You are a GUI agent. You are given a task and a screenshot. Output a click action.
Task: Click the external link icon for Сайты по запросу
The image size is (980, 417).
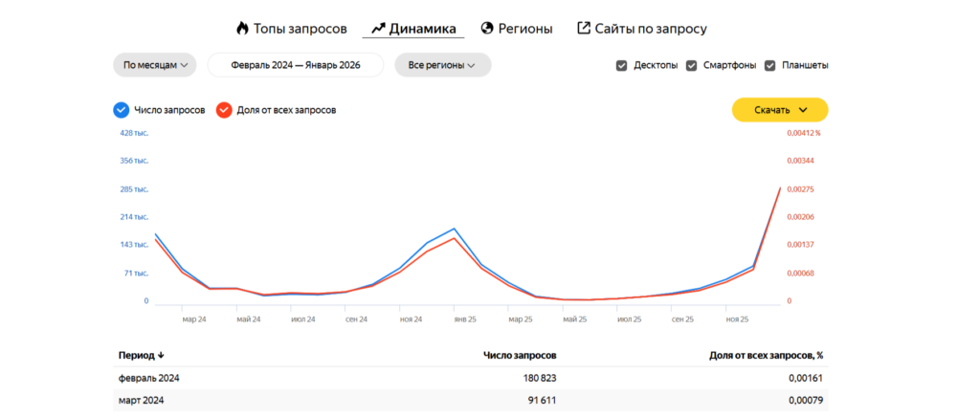tap(584, 29)
